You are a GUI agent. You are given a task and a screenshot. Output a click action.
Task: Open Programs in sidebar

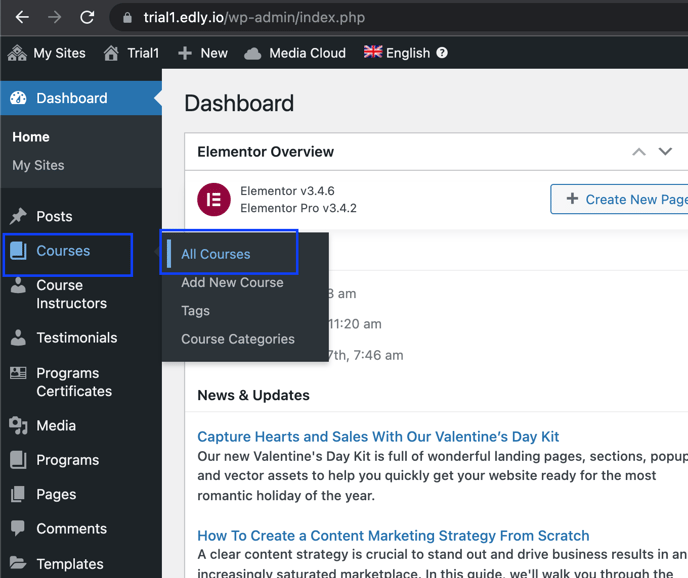[x=68, y=460]
